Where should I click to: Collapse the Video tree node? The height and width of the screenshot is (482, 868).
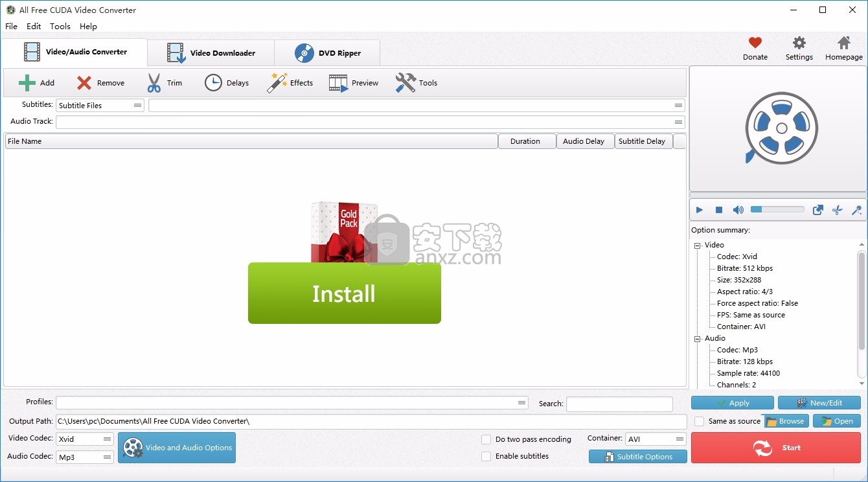pyautogui.click(x=698, y=246)
